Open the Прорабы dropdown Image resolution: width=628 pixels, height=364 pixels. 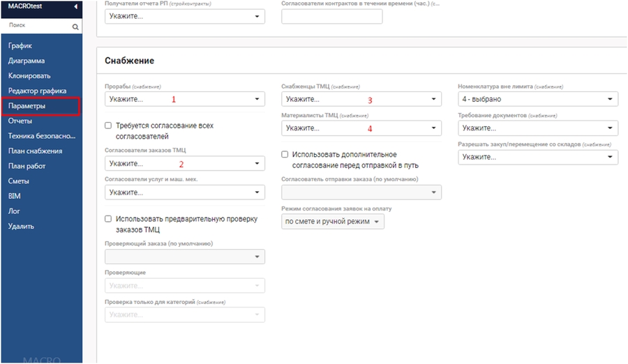pyautogui.click(x=184, y=100)
